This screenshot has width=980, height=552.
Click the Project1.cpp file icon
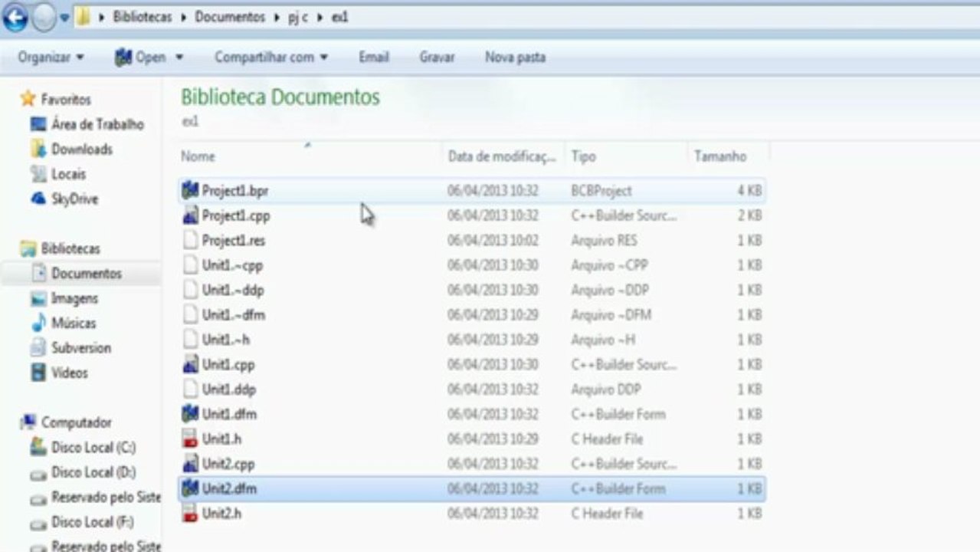[190, 215]
